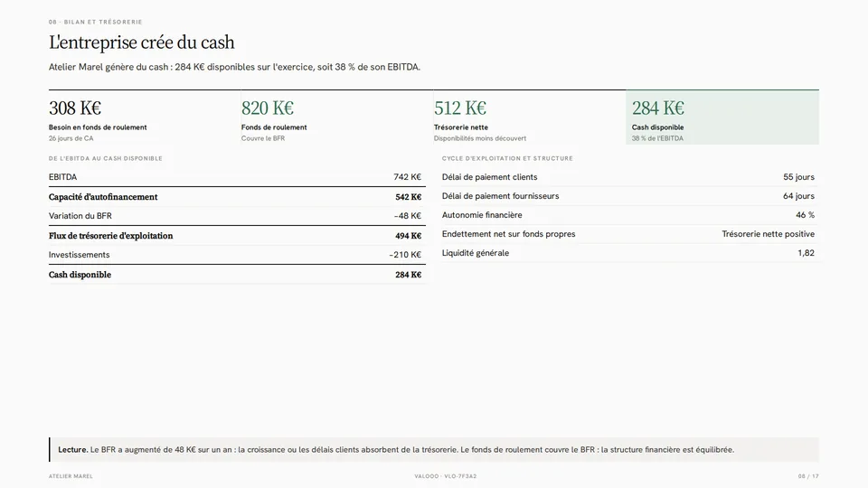
Task: Click the heading "L'entreprise crée du cash"
Action: point(141,42)
